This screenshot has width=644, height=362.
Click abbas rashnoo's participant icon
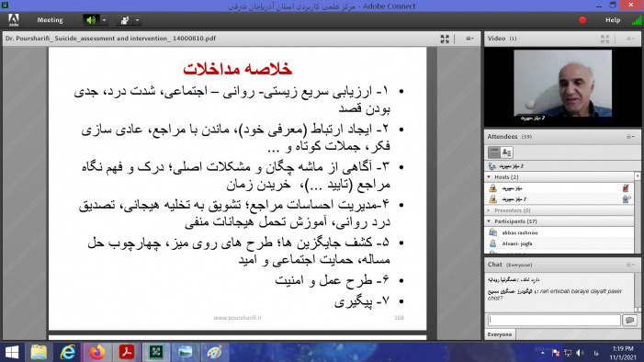coord(492,232)
